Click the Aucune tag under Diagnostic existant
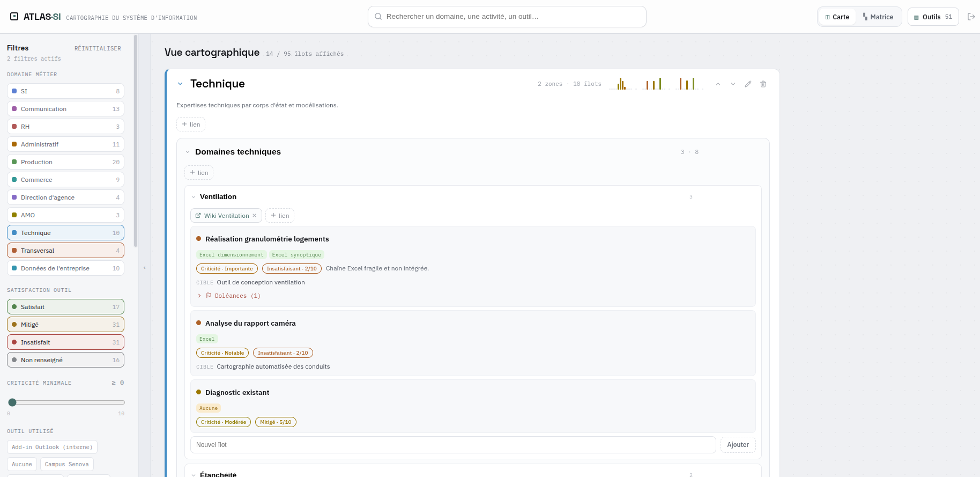Screen dimensions: 980x477 [x=209, y=408]
